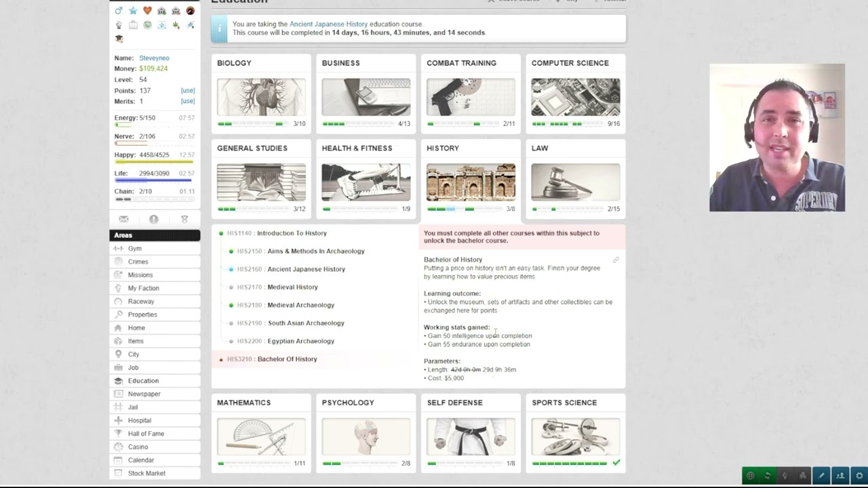868x488 pixels.
Task: Click the faction fist icon in chat bar
Action: click(785, 476)
